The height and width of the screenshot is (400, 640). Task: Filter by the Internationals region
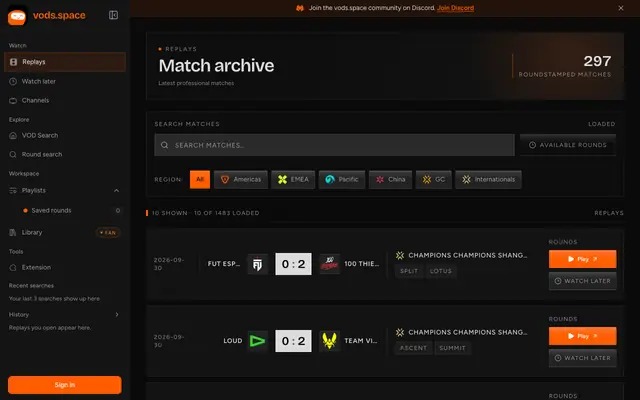click(488, 180)
